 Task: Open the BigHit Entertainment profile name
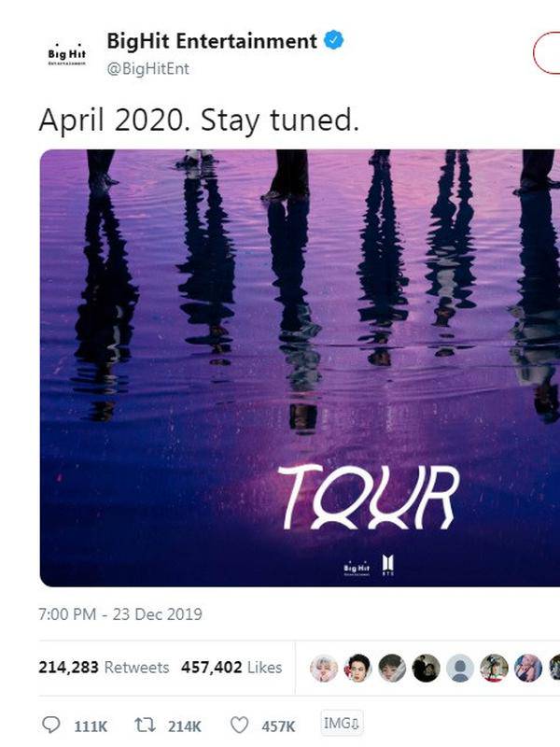212,41
